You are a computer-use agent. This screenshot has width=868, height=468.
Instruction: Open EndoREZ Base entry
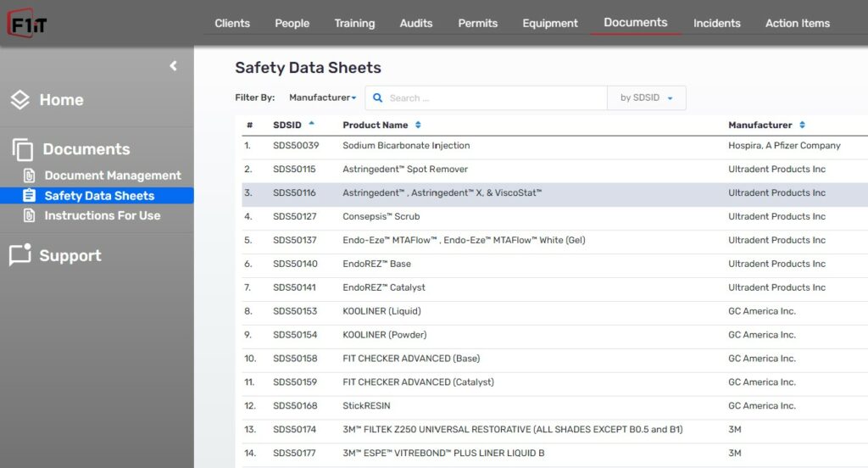377,265
